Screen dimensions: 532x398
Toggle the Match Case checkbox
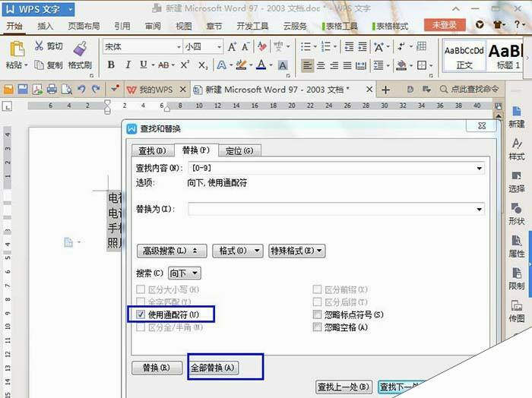click(x=141, y=289)
